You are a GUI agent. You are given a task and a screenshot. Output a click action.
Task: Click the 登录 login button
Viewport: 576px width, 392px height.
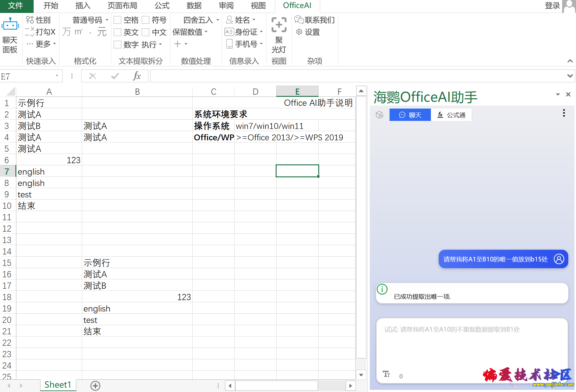(552, 6)
